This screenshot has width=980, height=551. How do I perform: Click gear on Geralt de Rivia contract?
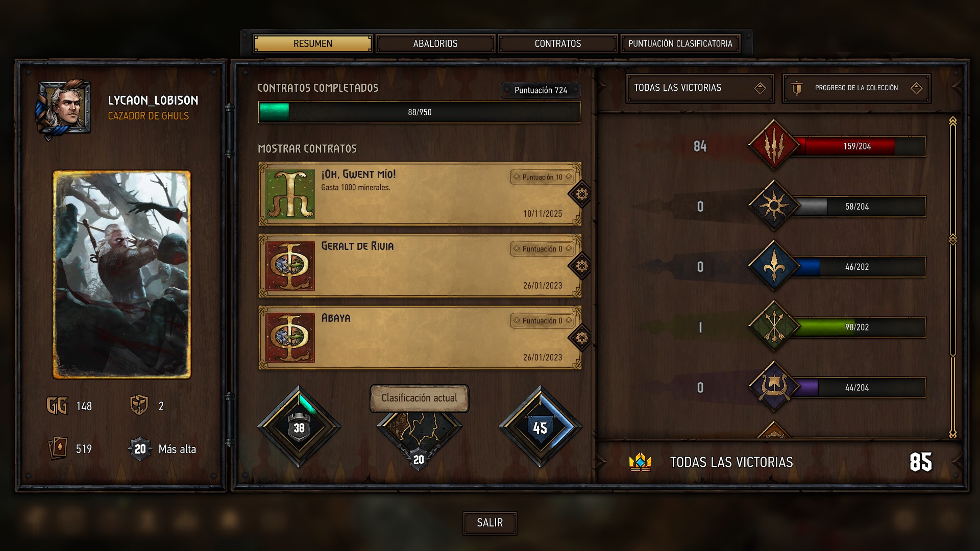tap(581, 266)
